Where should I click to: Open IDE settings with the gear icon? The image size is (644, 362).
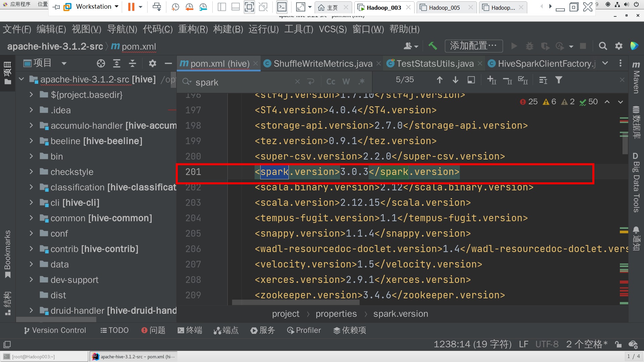click(x=619, y=46)
